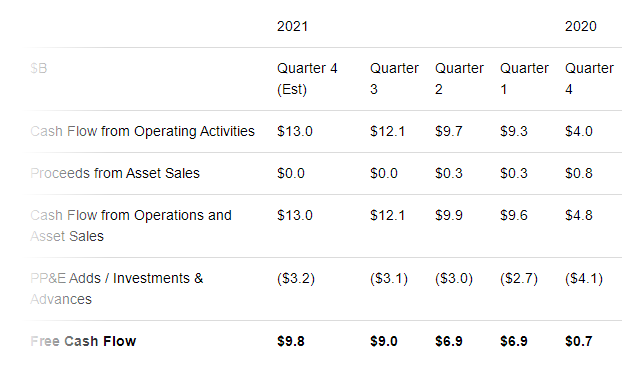
Task: Select the bold Free Cash Flow label
Action: pos(83,341)
